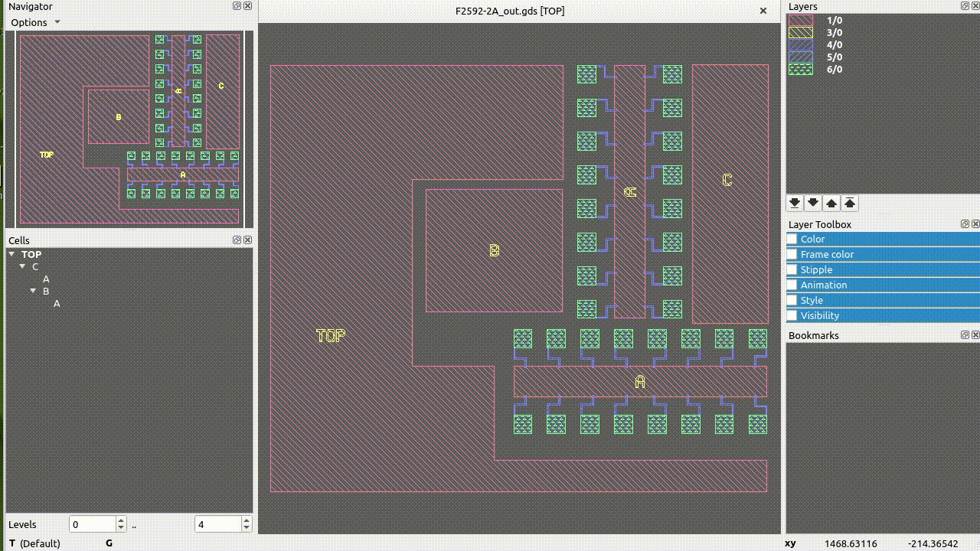Image resolution: width=980 pixels, height=551 pixels.
Task: Detach the Bookmarks panel
Action: pos(965,335)
